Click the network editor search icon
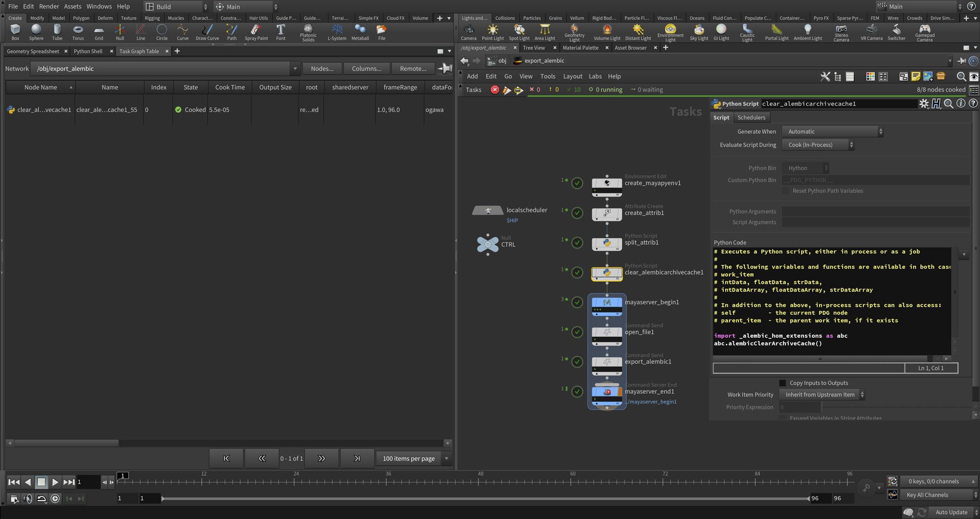This screenshot has height=519, width=980. point(961,77)
